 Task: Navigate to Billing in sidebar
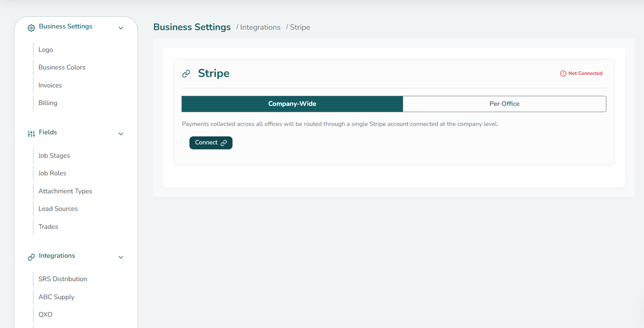[48, 103]
